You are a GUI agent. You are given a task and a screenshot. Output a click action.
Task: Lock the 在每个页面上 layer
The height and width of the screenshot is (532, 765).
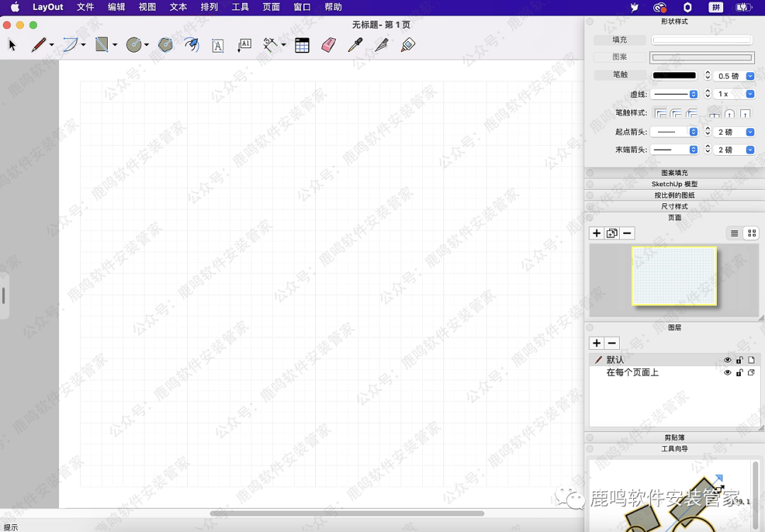click(739, 373)
